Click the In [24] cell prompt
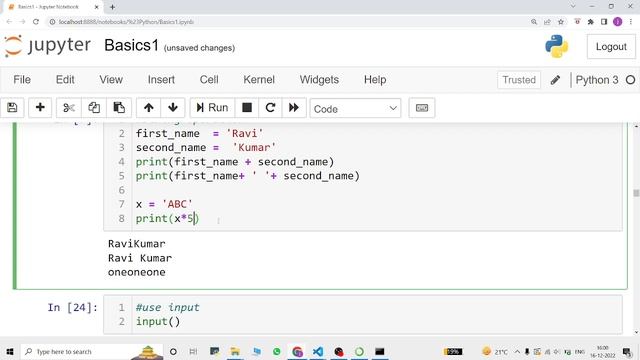The image size is (640, 360). point(73,307)
